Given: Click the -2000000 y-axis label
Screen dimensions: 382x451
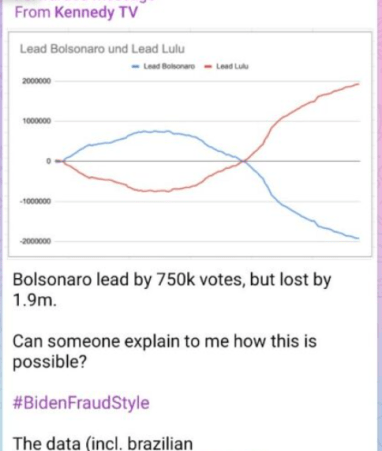Looking at the screenshot, I should pos(36,241).
